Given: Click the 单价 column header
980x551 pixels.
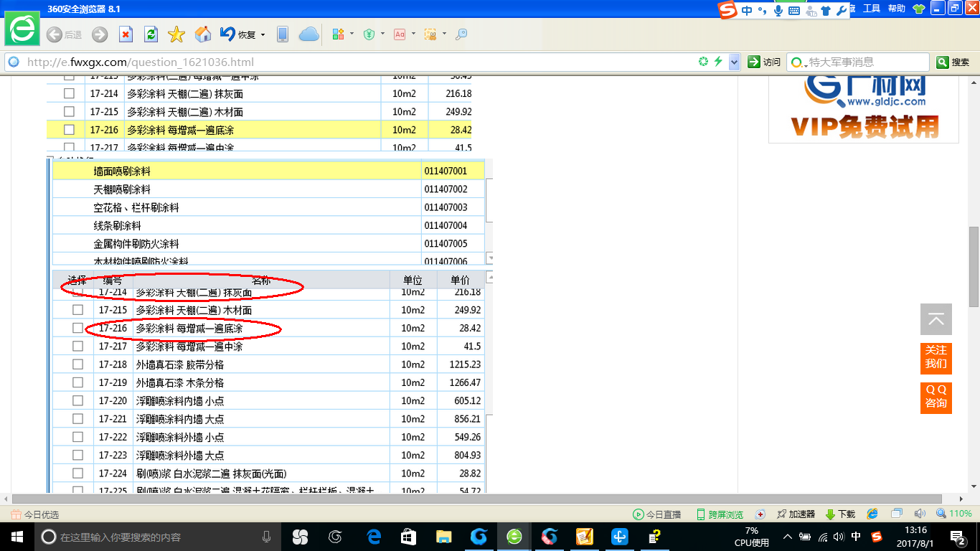Looking at the screenshot, I should [x=461, y=280].
